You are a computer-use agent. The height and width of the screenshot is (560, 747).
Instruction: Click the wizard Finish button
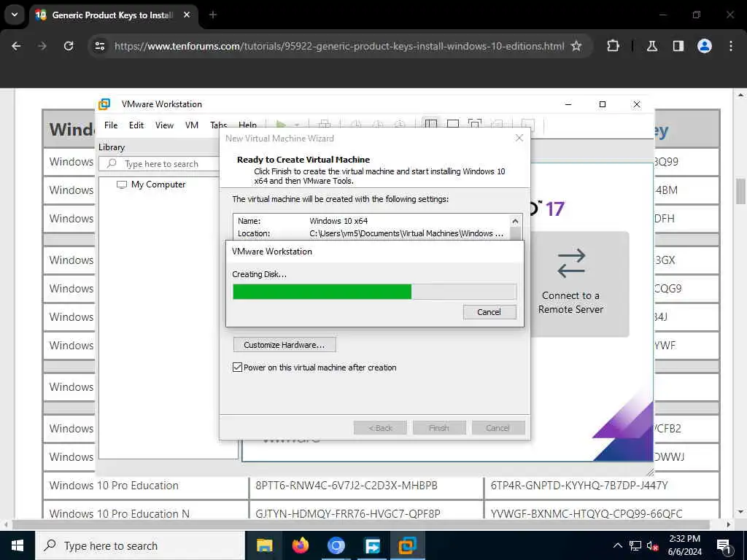[438, 428]
